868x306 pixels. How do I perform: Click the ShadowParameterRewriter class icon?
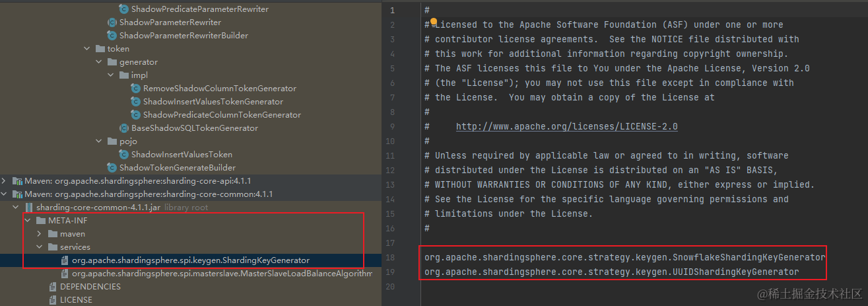point(112,22)
